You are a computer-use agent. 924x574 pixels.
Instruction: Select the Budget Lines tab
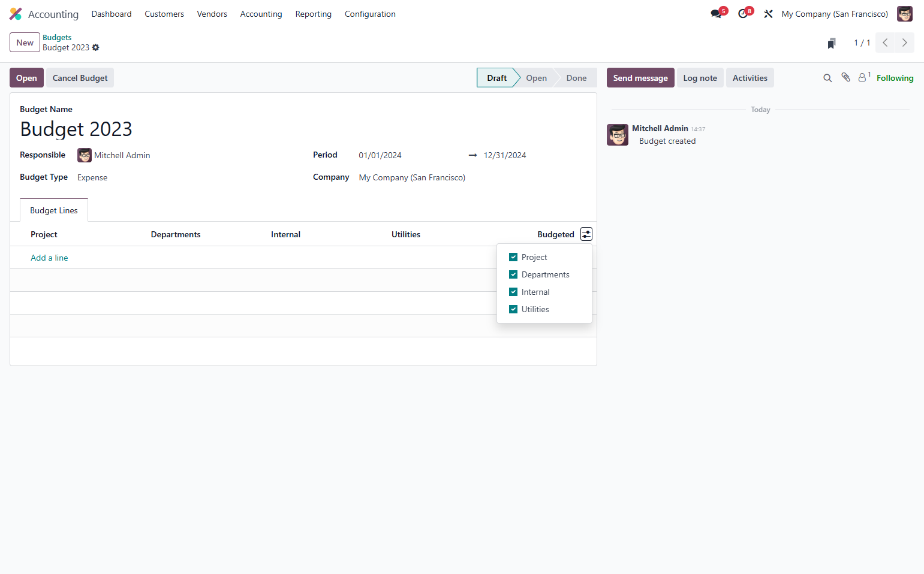tap(54, 210)
